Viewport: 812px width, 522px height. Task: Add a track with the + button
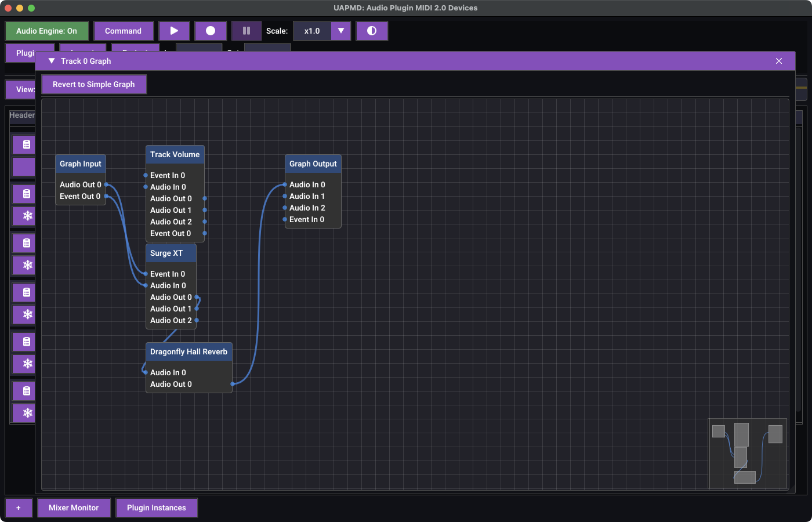tap(19, 507)
